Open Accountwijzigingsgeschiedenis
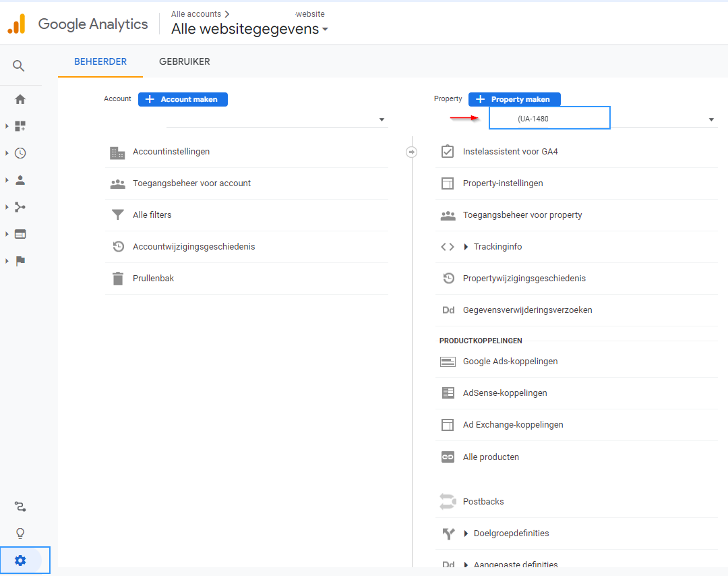This screenshot has width=728, height=576. 247,247
